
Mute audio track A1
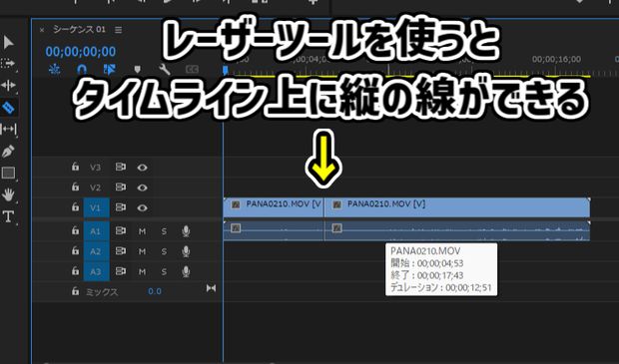pos(142,231)
